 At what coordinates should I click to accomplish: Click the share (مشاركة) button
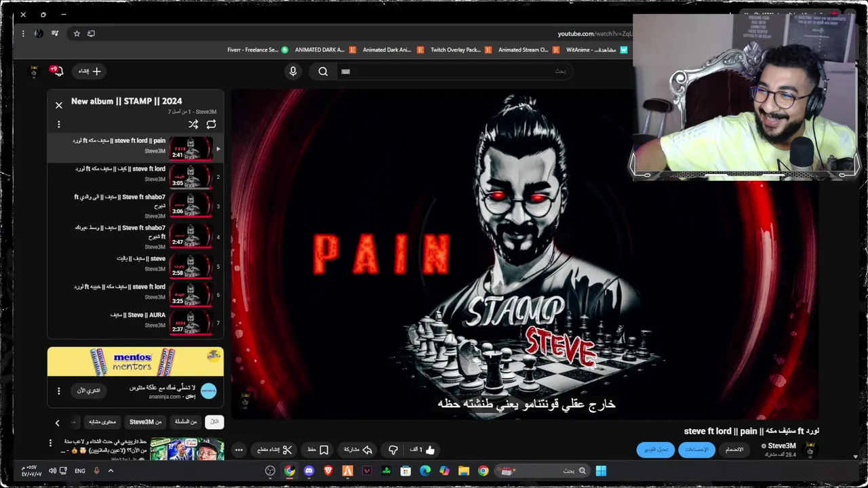coord(358,450)
